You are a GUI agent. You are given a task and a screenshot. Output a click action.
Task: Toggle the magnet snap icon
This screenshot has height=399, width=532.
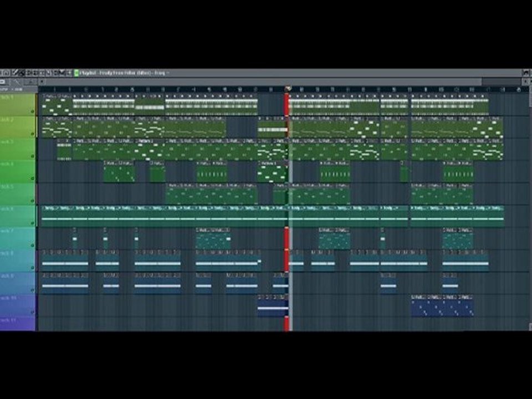7,73
